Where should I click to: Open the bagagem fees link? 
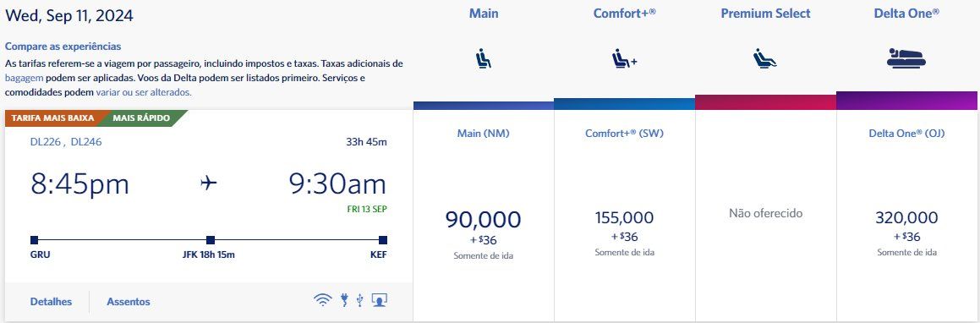(x=24, y=78)
